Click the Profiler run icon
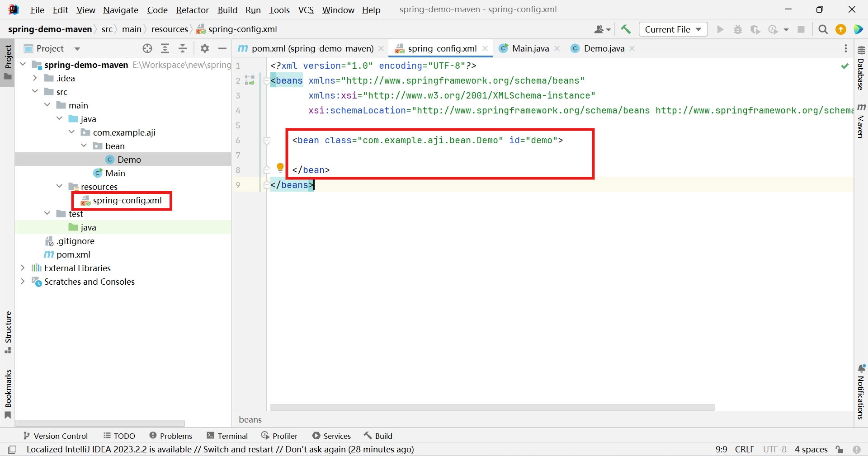The height and width of the screenshot is (456, 868). coord(773,29)
